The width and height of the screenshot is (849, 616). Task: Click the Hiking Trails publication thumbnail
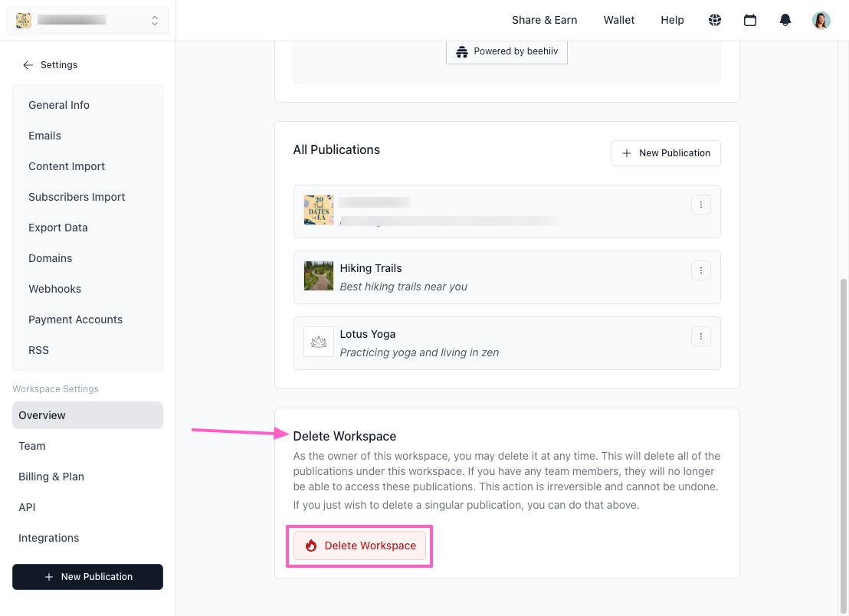(x=319, y=276)
